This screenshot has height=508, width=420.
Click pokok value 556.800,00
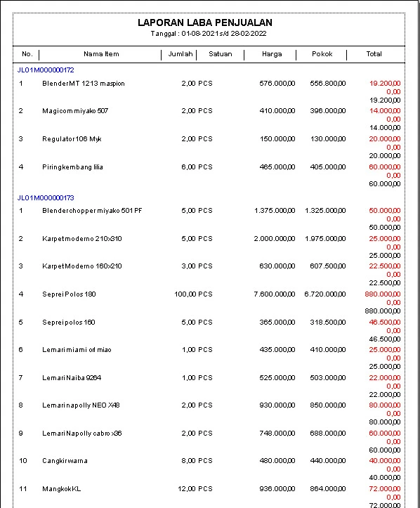(x=328, y=84)
